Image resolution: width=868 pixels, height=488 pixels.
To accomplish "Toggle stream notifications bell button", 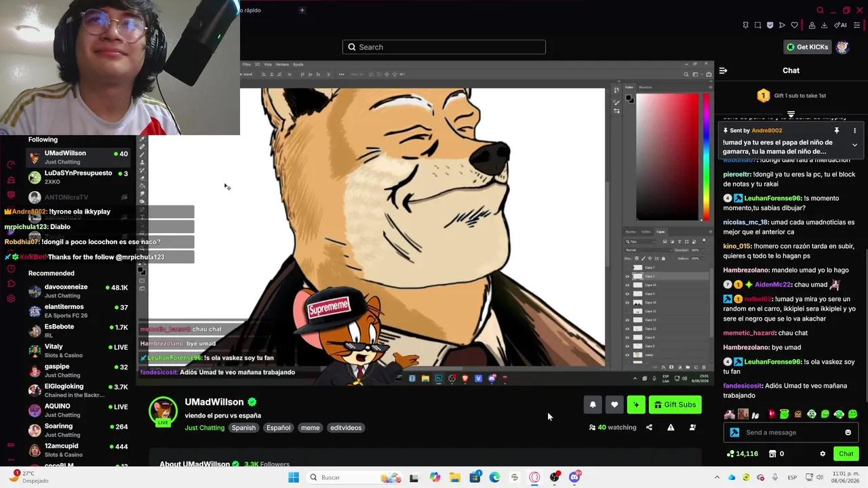I will pyautogui.click(x=593, y=405).
